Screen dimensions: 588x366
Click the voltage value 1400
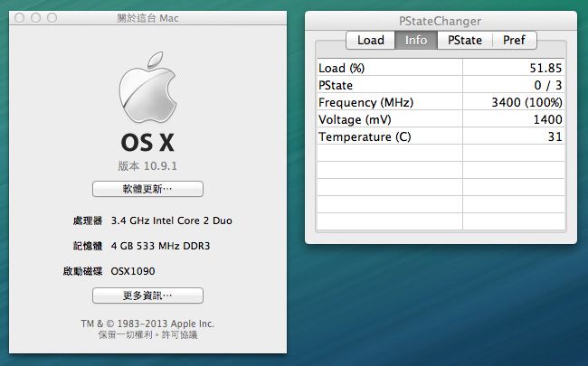548,119
